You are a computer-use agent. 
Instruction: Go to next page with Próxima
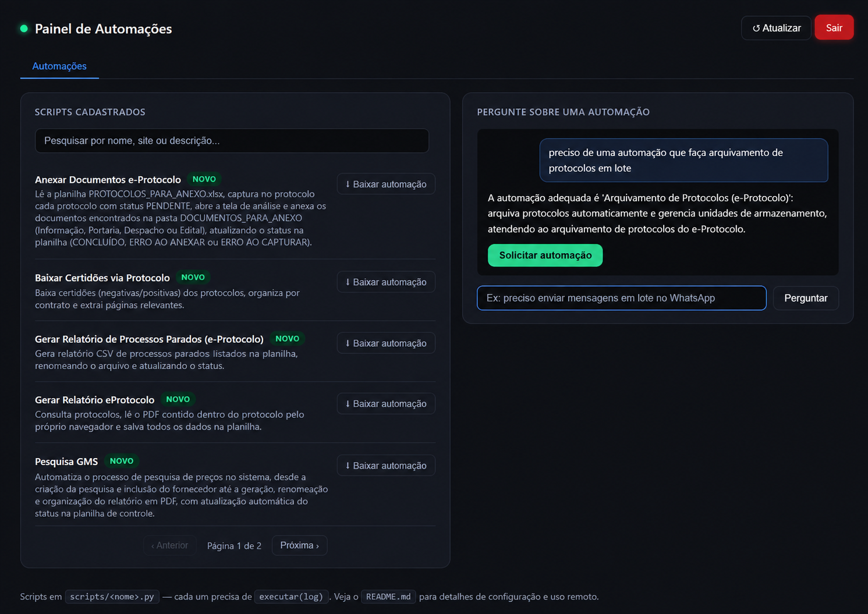coord(299,545)
